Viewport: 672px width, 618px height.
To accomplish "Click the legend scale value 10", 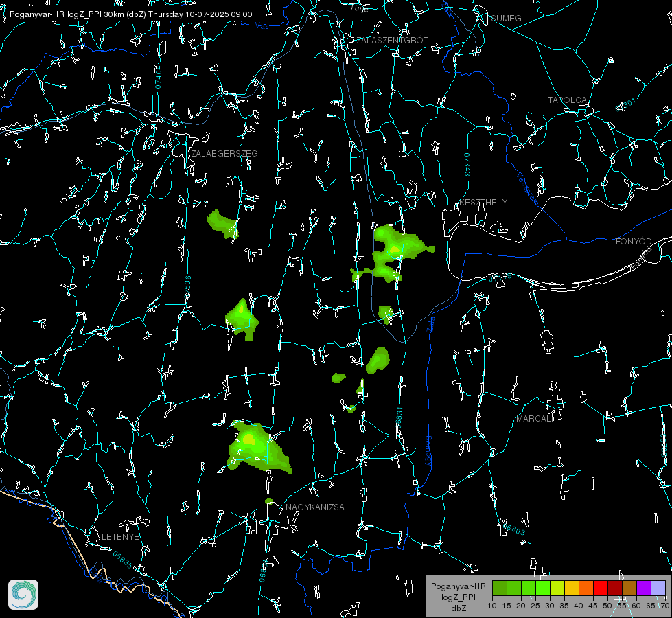I will tap(492, 606).
